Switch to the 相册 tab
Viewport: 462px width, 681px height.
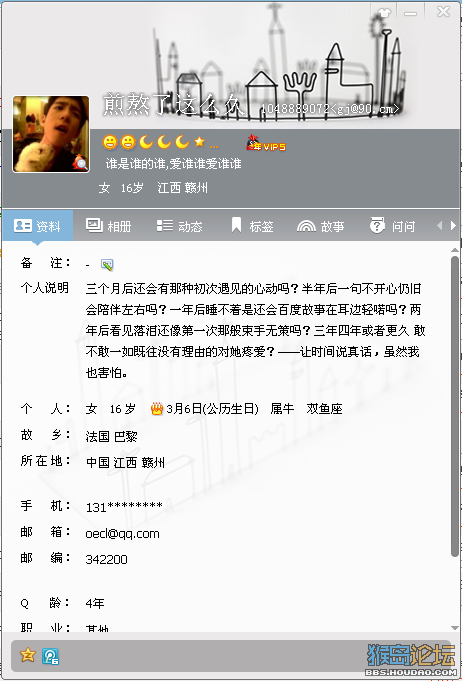click(x=109, y=226)
